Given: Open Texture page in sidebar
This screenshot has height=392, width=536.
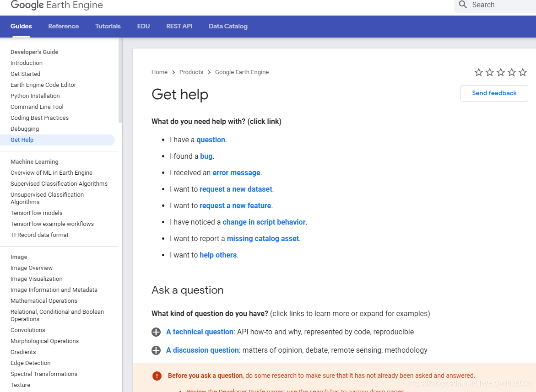Looking at the screenshot, I should pos(20,385).
